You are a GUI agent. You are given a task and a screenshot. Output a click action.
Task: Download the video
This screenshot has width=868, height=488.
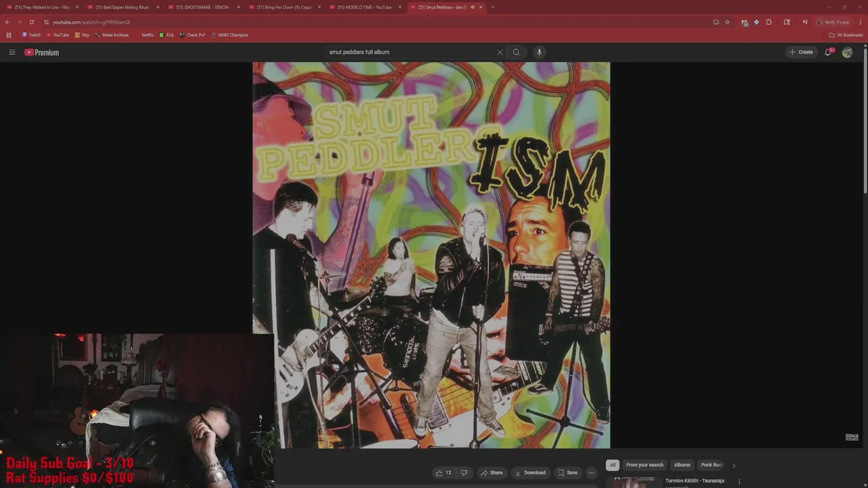click(530, 472)
